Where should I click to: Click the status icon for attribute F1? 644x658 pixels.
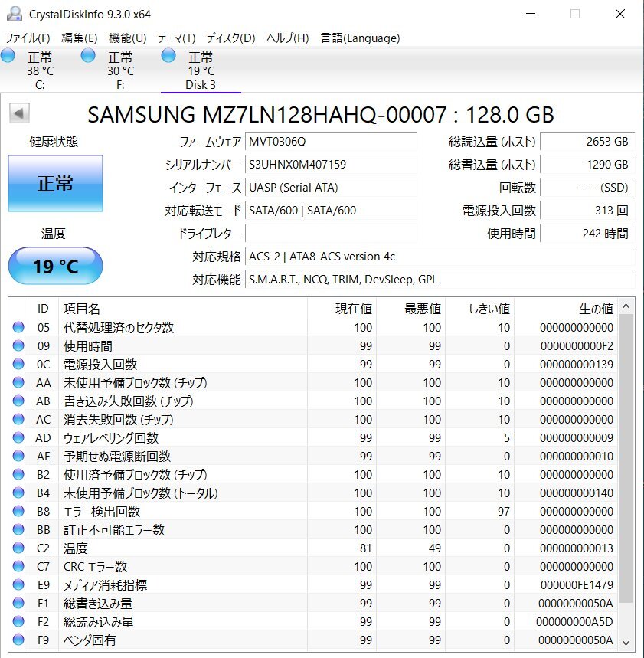[x=18, y=603]
